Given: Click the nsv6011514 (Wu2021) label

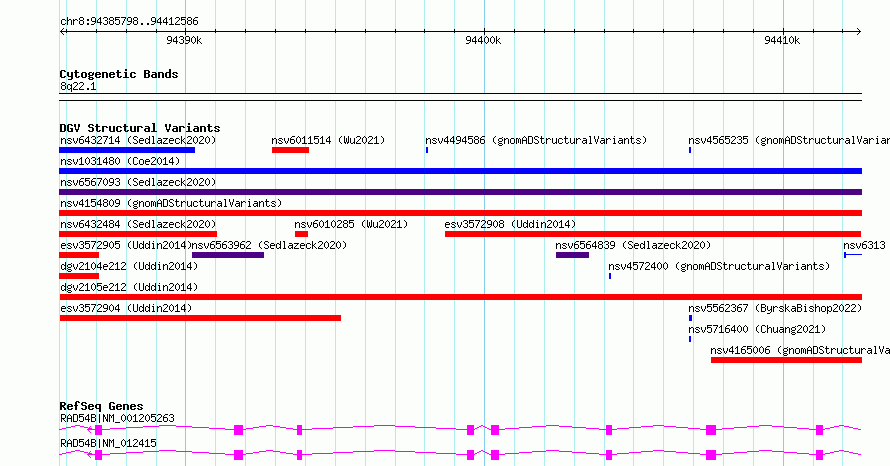Looking at the screenshot, I should click(x=328, y=140).
